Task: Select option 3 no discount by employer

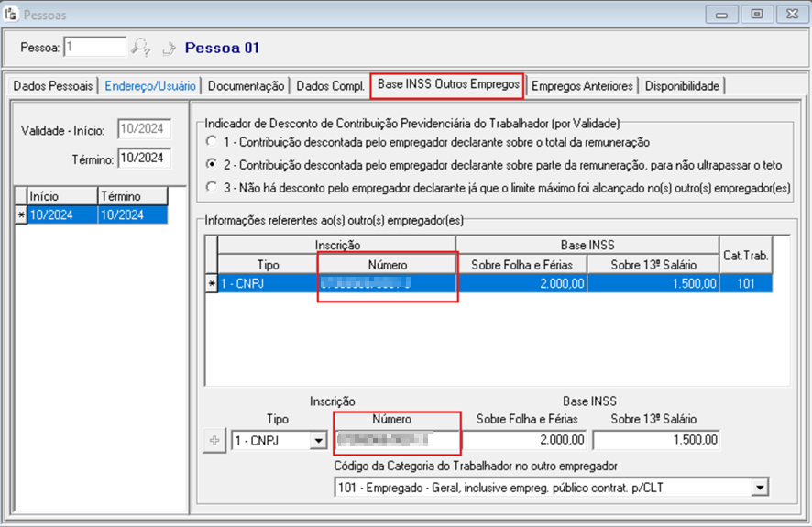Action: tap(213, 188)
